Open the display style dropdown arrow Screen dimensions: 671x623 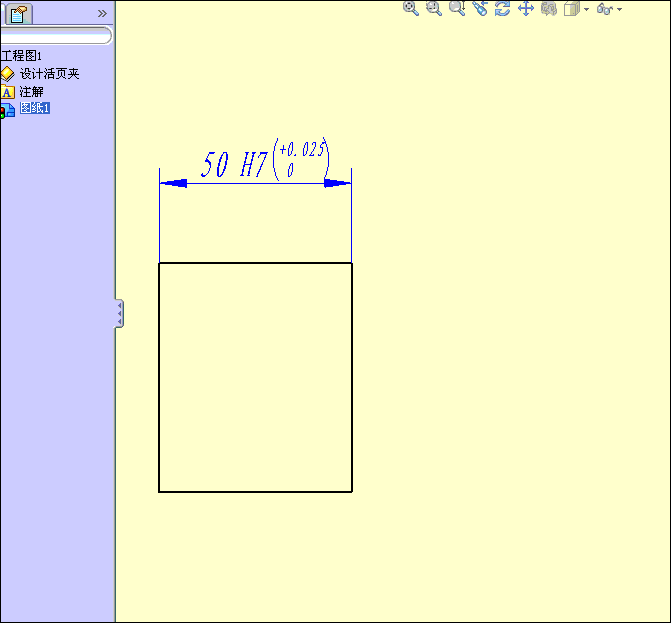pyautogui.click(x=586, y=9)
